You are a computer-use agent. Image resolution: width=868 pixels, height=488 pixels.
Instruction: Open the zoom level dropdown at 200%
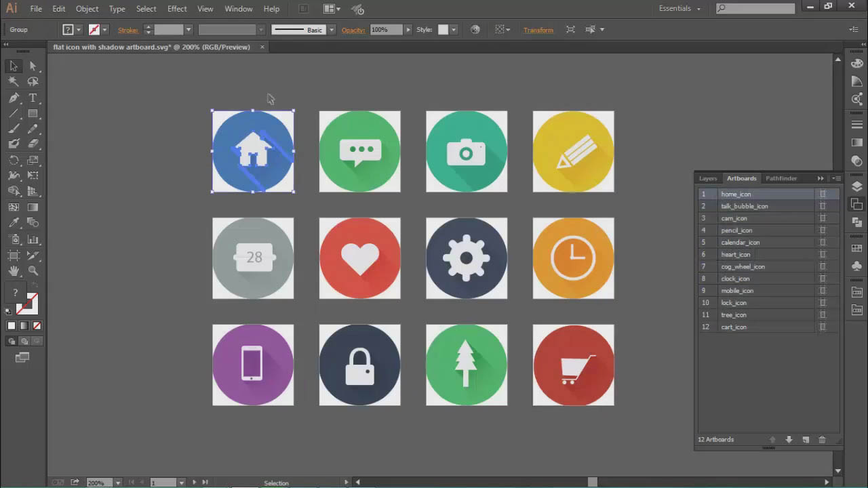[x=117, y=483]
